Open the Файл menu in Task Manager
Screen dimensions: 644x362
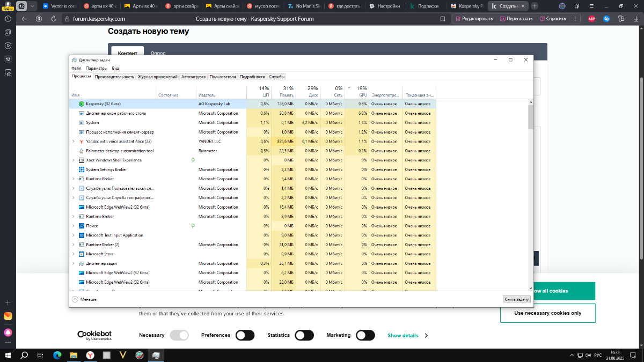(x=76, y=68)
